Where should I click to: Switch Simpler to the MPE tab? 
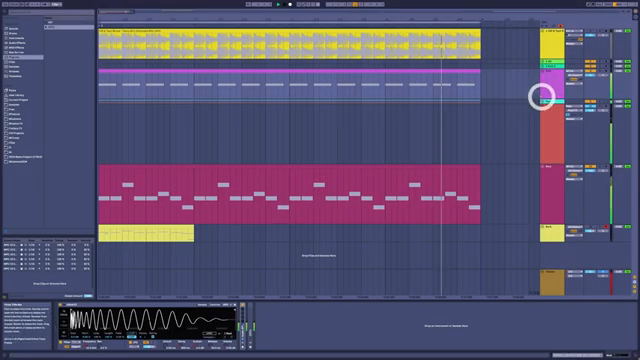coord(225,305)
